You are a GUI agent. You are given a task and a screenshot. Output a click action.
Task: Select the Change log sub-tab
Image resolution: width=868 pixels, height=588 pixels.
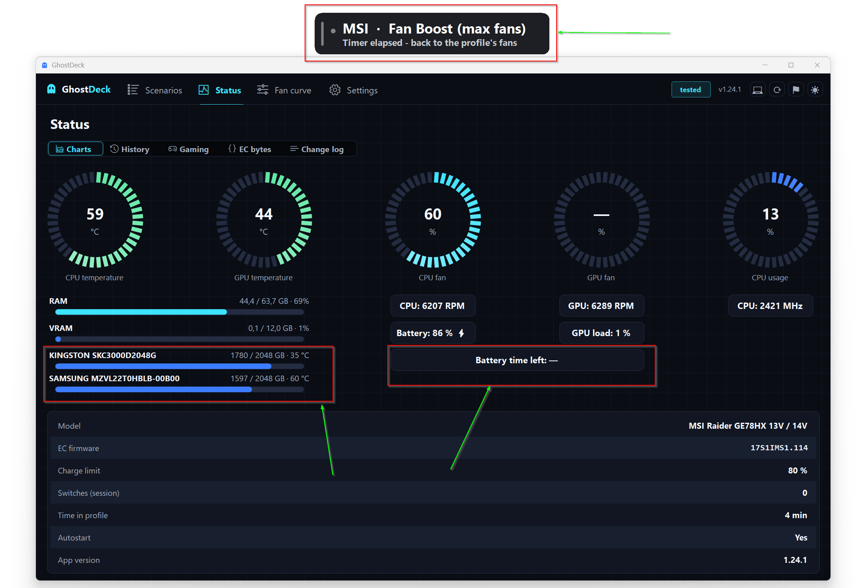tap(317, 149)
